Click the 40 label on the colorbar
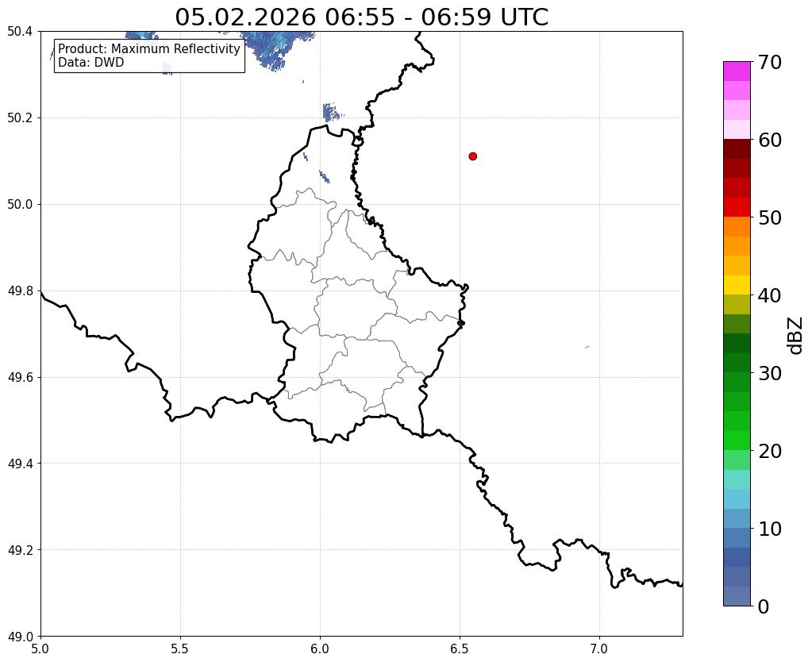 770,295
